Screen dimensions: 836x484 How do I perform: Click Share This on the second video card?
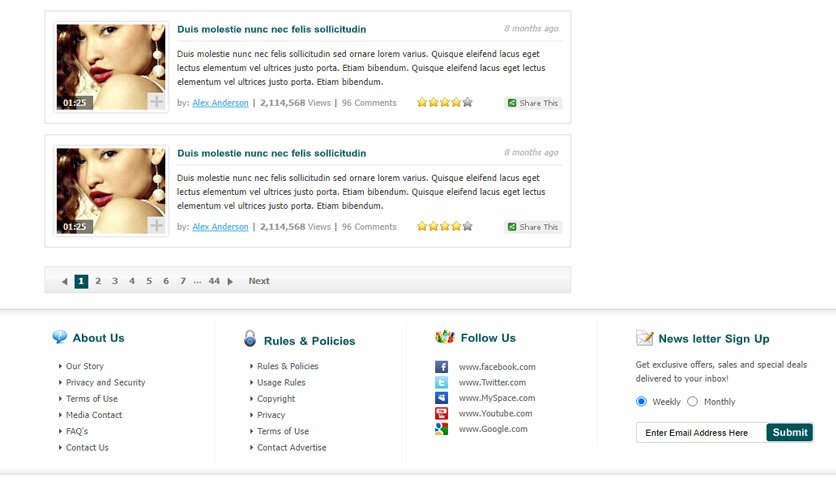coord(533,227)
